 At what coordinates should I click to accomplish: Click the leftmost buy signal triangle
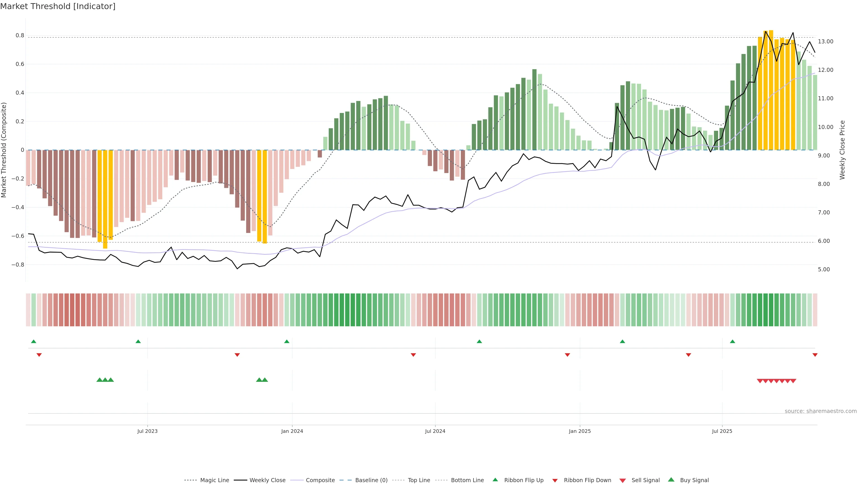coord(99,380)
